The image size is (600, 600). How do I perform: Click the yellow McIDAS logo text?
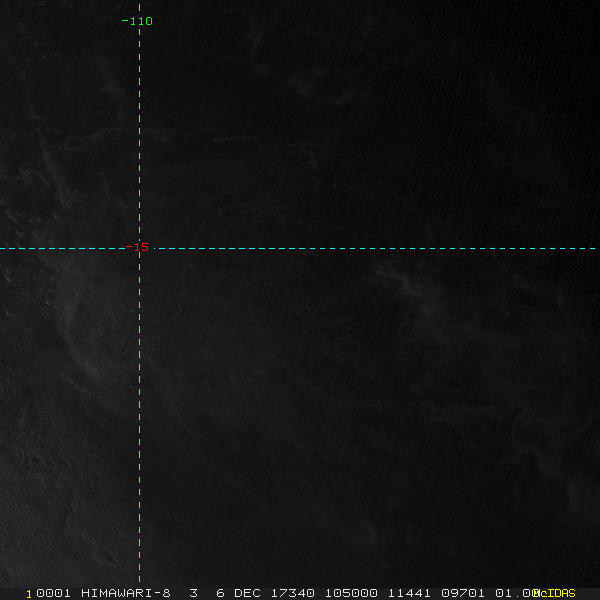(x=555, y=593)
